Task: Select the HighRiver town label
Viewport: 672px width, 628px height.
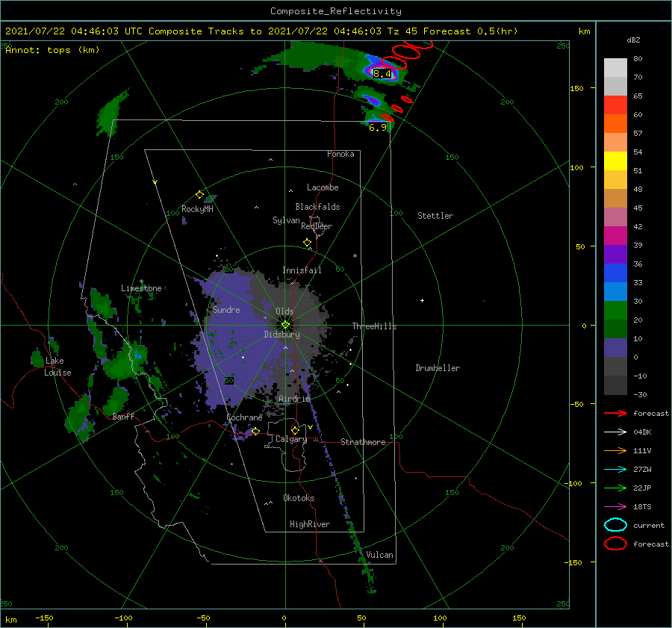Action: 310,524
